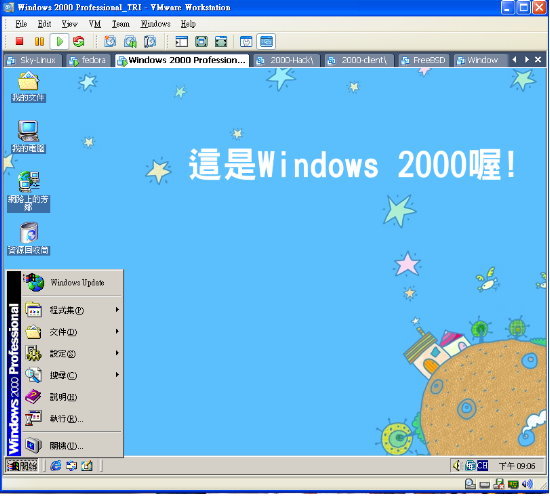
Task: Open the Documents (D) Start menu entry
Action: click(73, 332)
